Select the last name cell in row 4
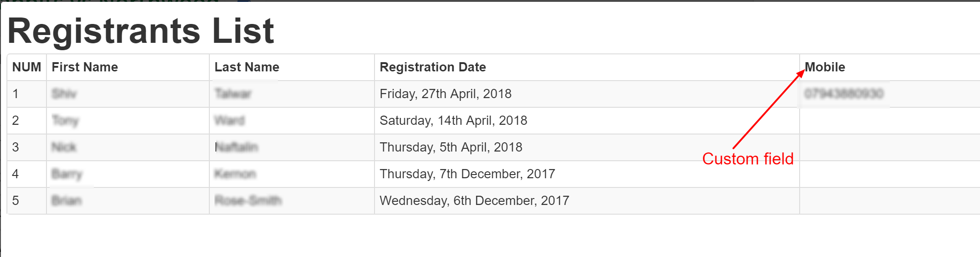This screenshot has height=257, width=980. click(x=235, y=174)
